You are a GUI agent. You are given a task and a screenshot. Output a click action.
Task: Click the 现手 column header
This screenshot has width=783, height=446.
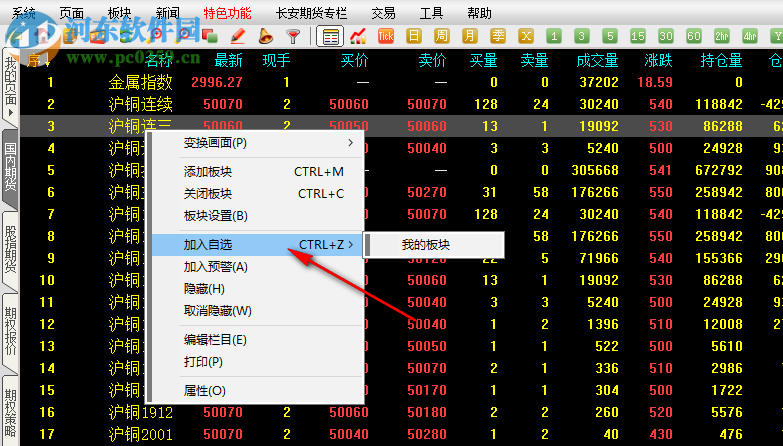(276, 60)
